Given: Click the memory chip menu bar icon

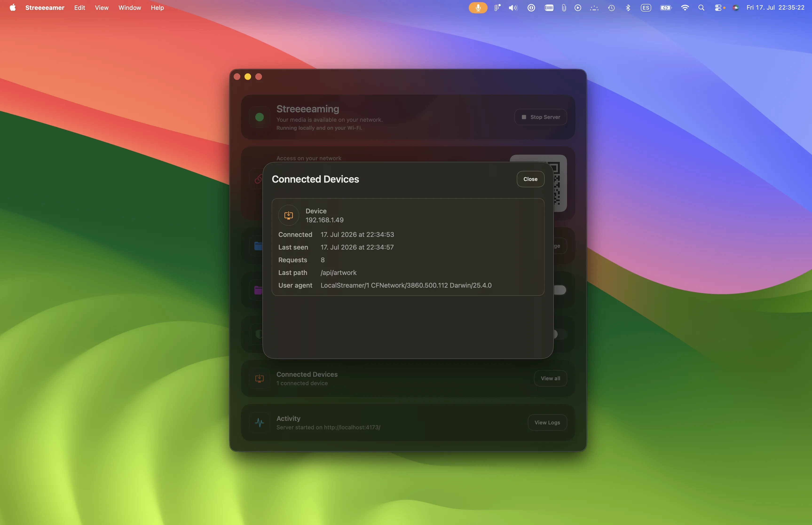Looking at the screenshot, I should pyautogui.click(x=549, y=8).
